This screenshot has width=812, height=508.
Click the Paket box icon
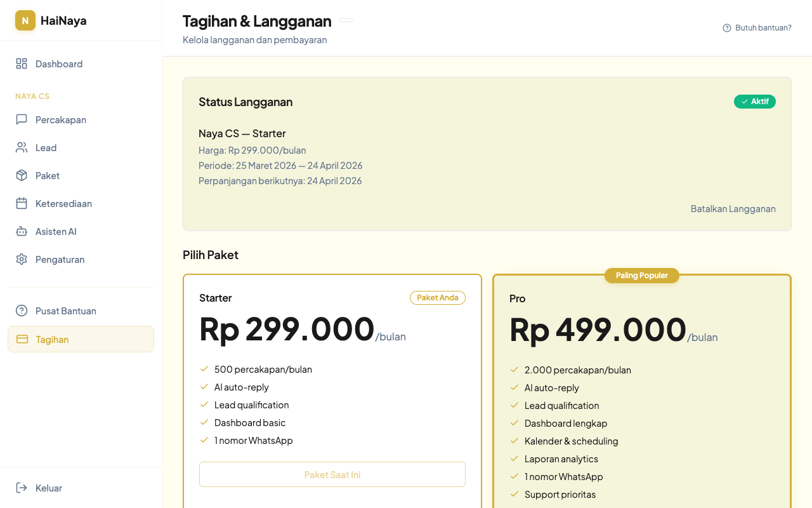22,175
